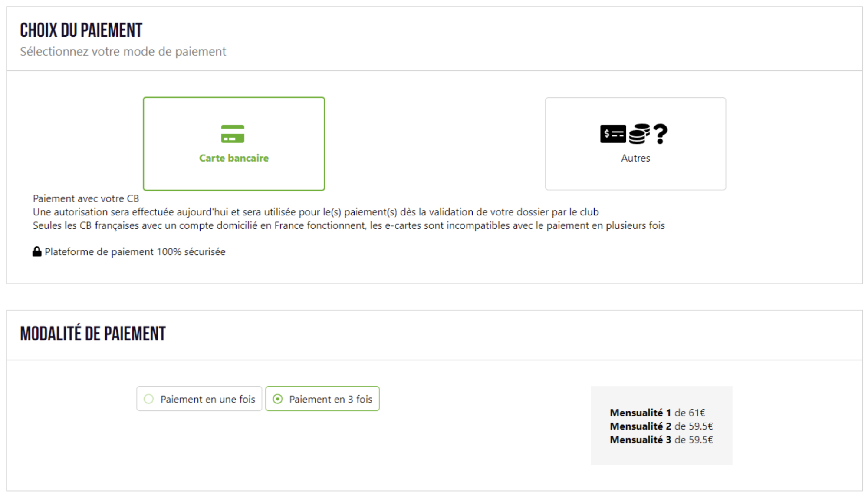Click the cheque icon in Autres
The image size is (868, 499).
pos(613,134)
